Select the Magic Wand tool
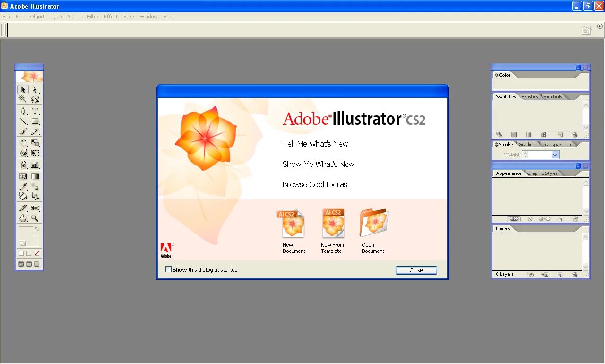The height and width of the screenshot is (364, 605). click(x=23, y=99)
